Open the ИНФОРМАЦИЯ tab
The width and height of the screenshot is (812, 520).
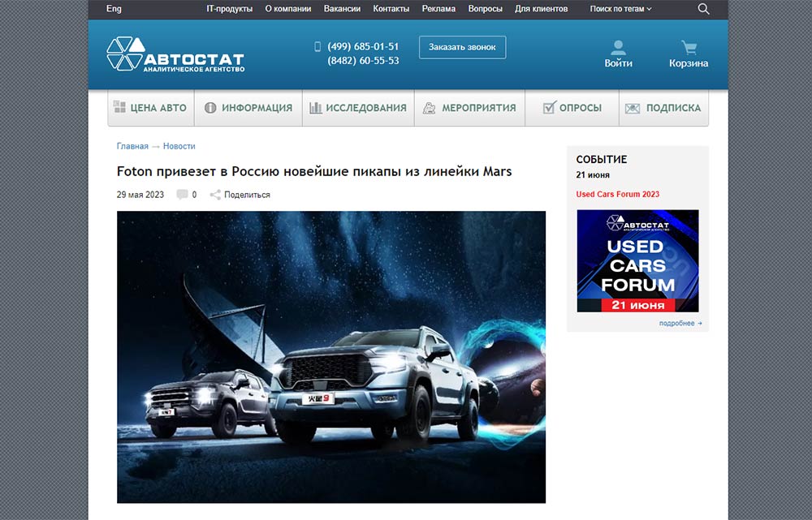248,108
